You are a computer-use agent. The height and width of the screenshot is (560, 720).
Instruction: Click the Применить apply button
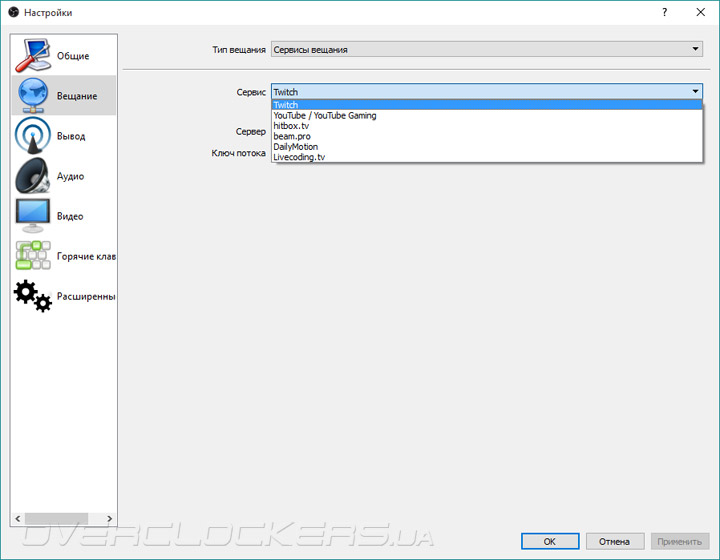coord(680,541)
